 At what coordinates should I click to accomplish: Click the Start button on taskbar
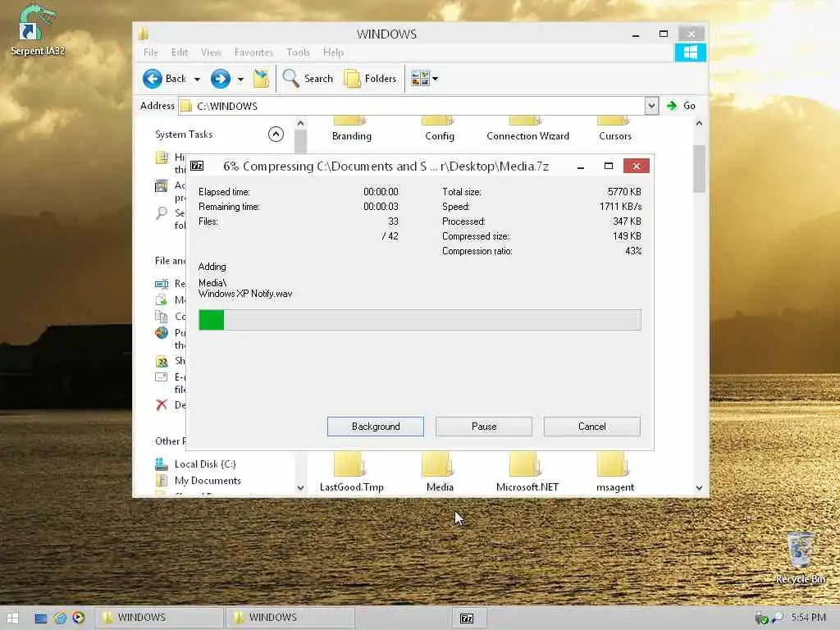(13, 618)
